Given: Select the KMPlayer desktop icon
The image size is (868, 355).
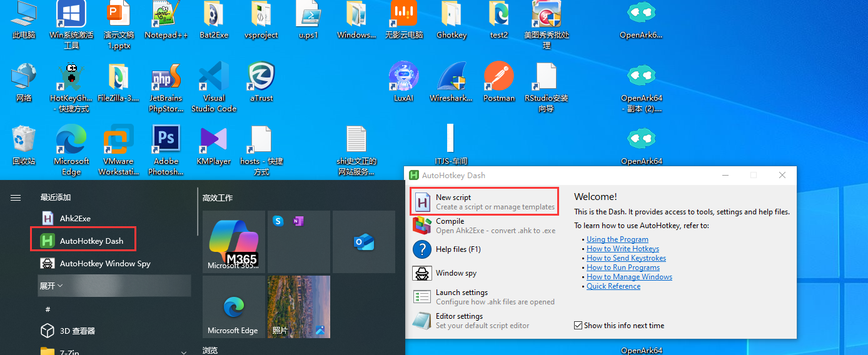Looking at the screenshot, I should (214, 145).
